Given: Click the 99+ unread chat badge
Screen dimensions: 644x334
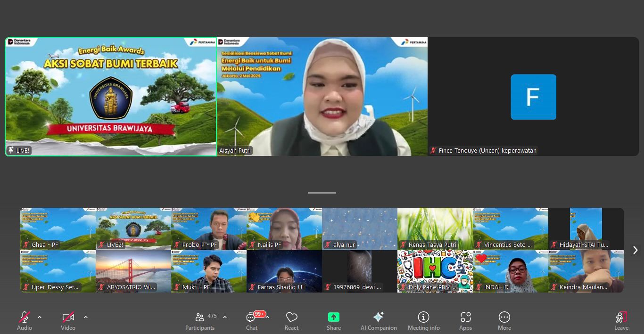Looking at the screenshot, I should click(259, 314).
